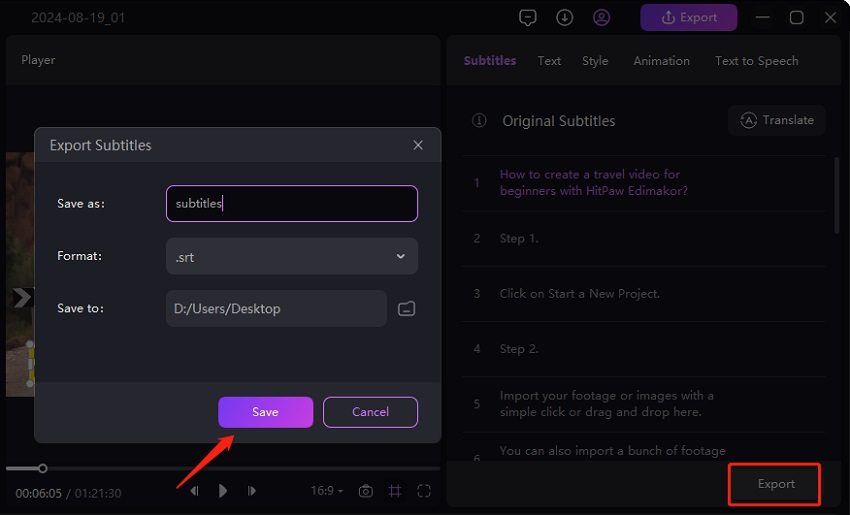Screen dimensions: 850x515
Task: Open the Animation tab
Action: pos(661,61)
